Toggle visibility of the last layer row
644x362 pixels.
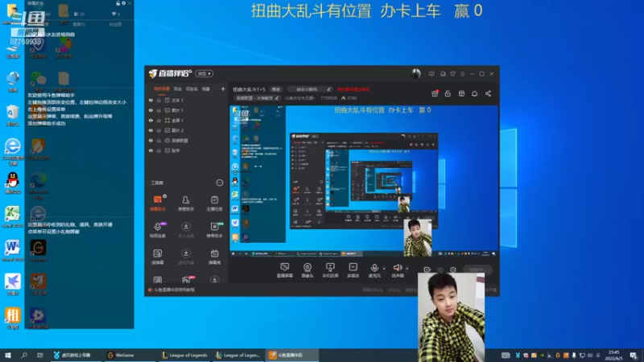point(151,150)
